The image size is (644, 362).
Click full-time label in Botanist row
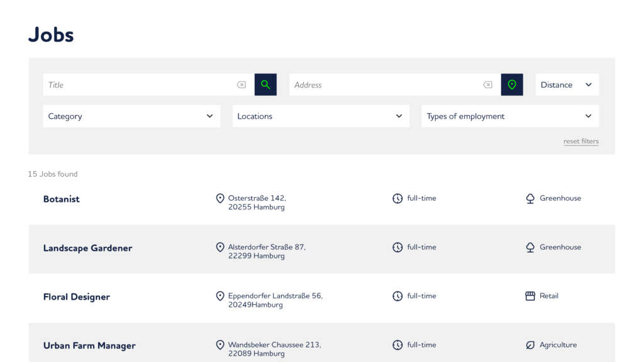(x=422, y=198)
